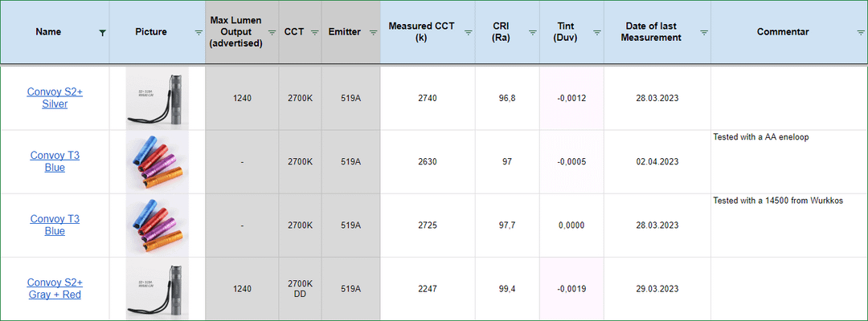Select the 2700K DD cell in CCT column
The height and width of the screenshot is (321, 868).
(x=301, y=288)
